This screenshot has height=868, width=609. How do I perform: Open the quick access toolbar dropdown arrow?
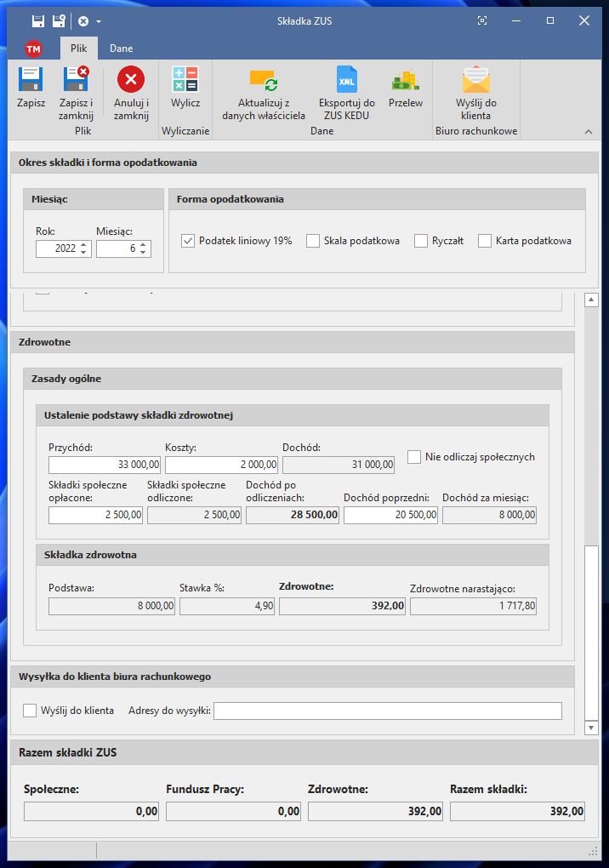[99, 20]
